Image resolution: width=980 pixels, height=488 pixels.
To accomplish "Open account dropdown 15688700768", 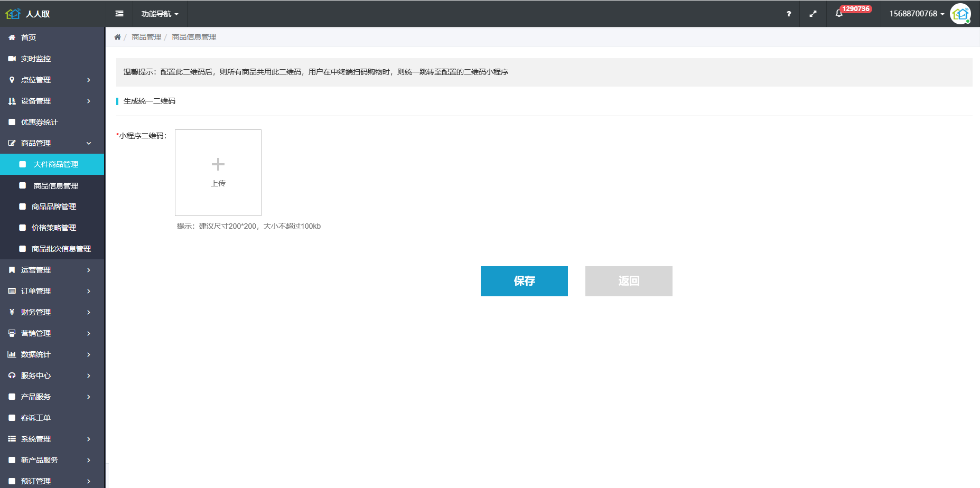I will (x=916, y=14).
